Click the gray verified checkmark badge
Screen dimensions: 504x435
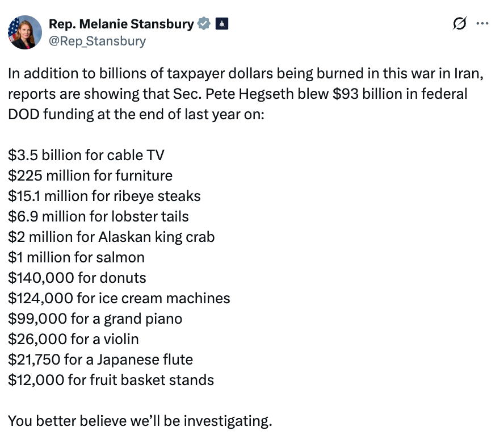[x=204, y=24]
